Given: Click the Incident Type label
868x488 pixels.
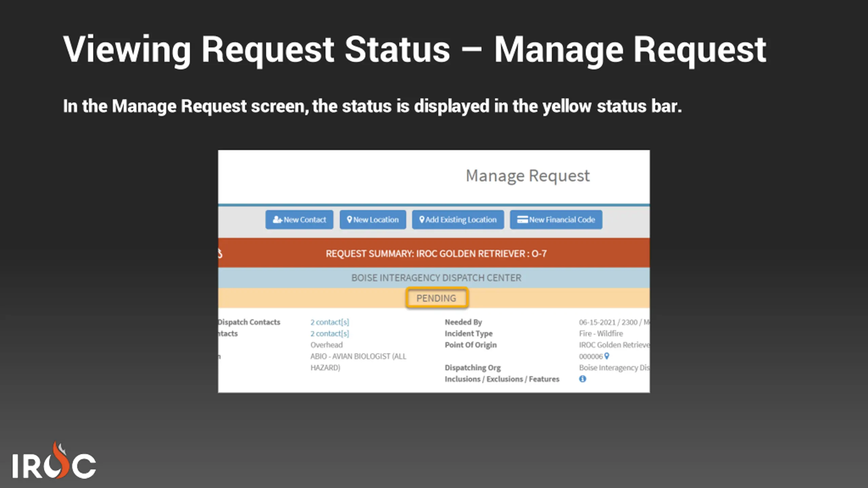Looking at the screenshot, I should coord(469,333).
